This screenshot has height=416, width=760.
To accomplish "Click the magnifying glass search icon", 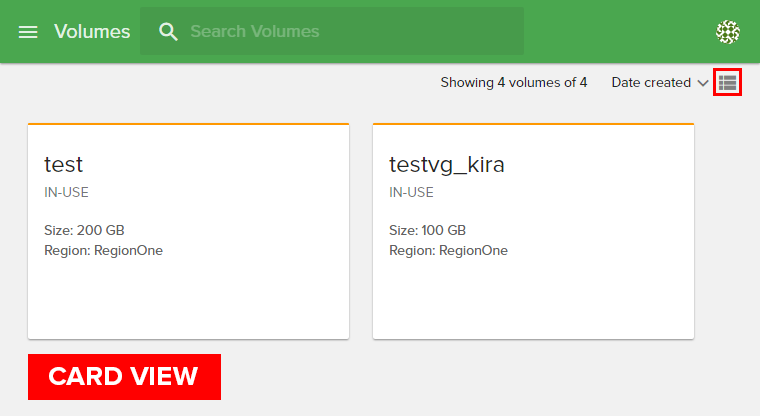I will (169, 32).
